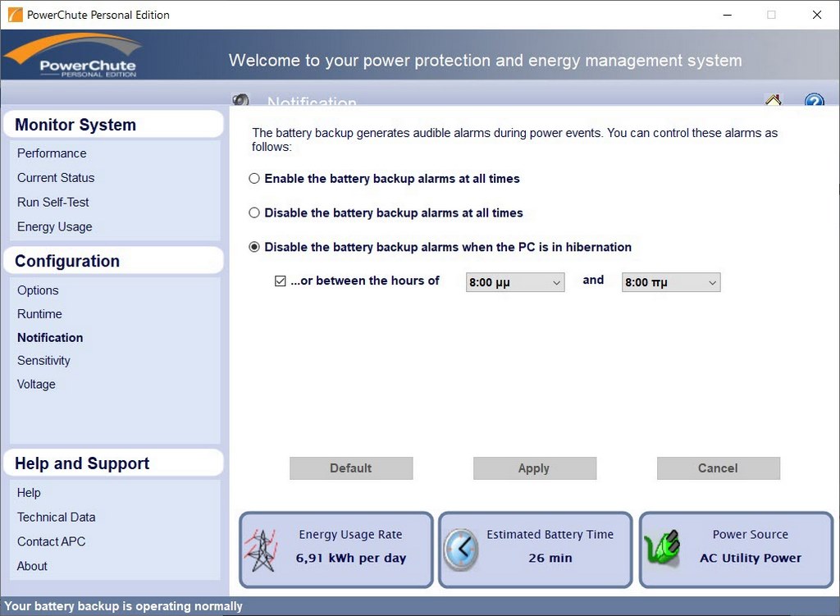Click the "Your battery backup is operating normally" status
The height and width of the screenshot is (616, 840).
(x=123, y=606)
